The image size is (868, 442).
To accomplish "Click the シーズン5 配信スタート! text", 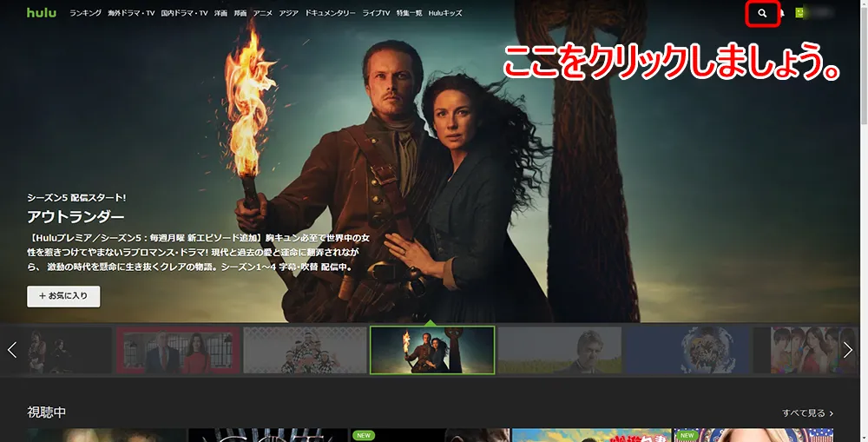I will pyautogui.click(x=76, y=197).
